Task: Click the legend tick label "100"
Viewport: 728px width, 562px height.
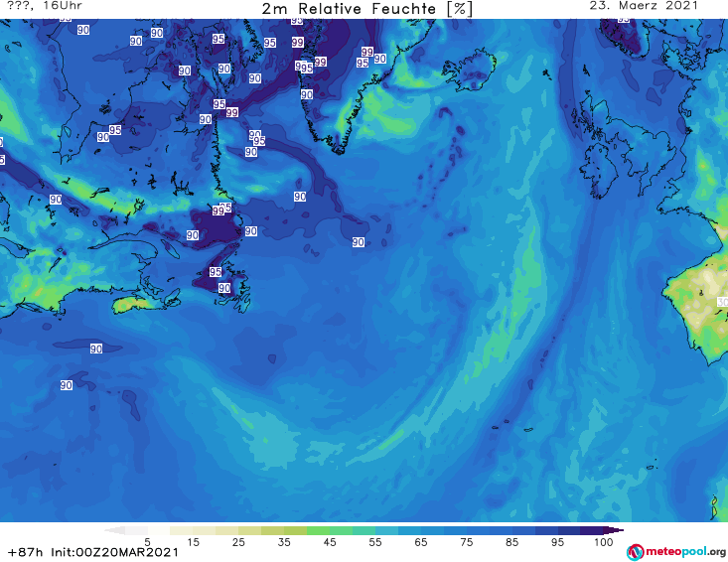Action: point(603,542)
